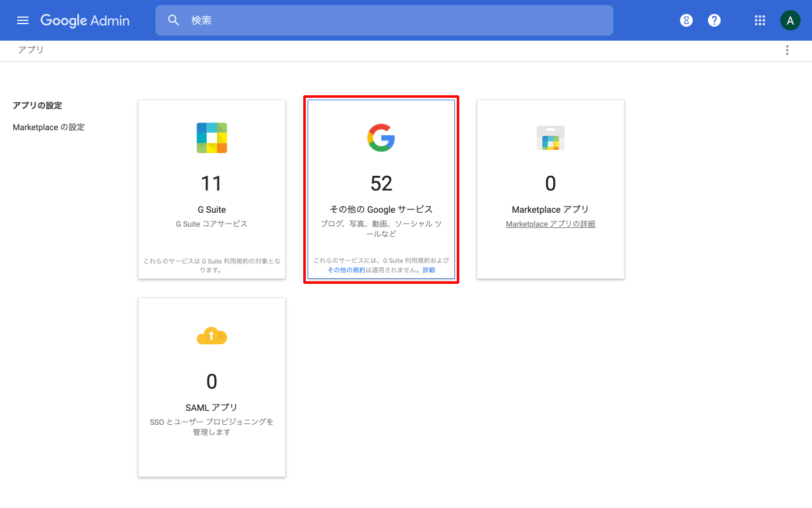
Task: Click the G Suite colorful grid icon
Action: click(x=212, y=138)
